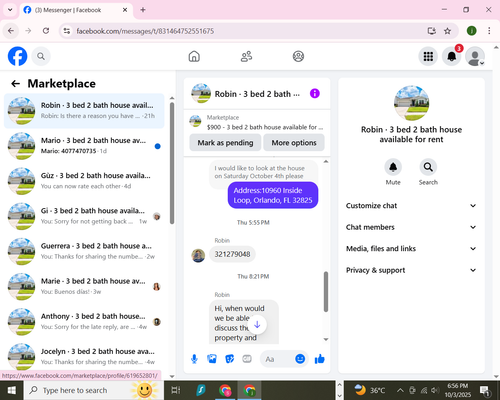The width and height of the screenshot is (500, 400).
Task: Go to Facebook Home tab
Action: (194, 56)
